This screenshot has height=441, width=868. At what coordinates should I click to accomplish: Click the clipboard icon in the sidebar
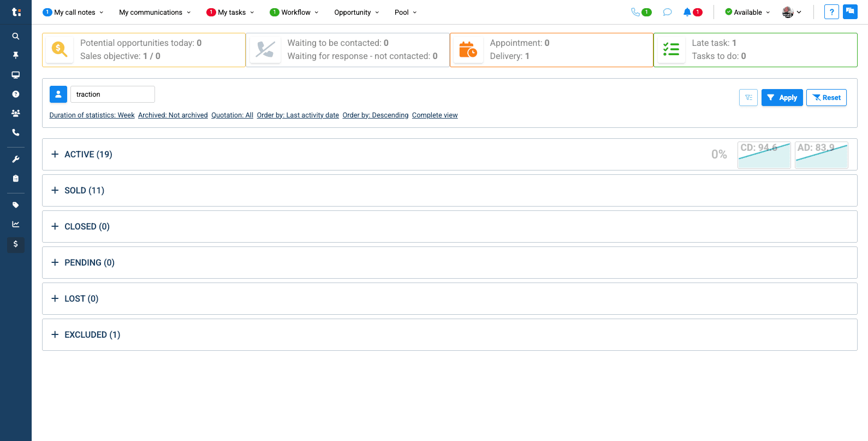click(x=16, y=178)
